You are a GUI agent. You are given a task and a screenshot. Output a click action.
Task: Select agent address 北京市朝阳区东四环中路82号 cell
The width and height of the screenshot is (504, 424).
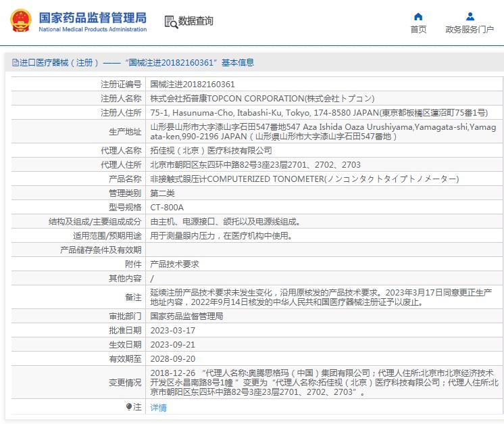(255, 165)
